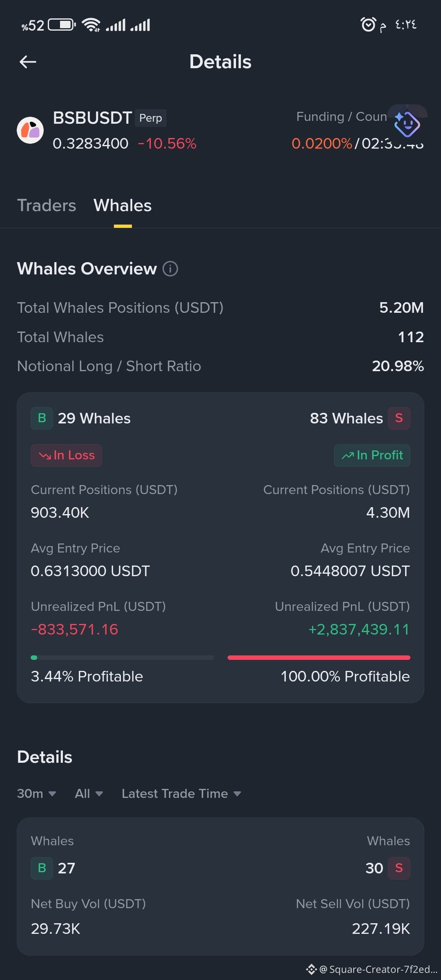This screenshot has width=441, height=980.
Task: Expand the Latest Trade Time sort dropdown
Action: 181,793
